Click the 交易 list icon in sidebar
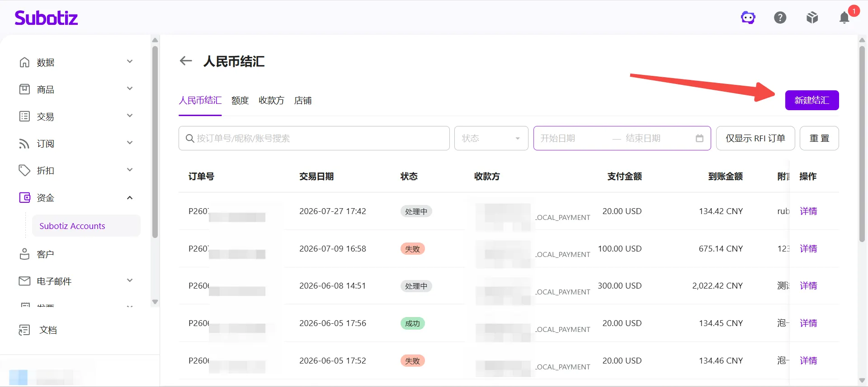 pyautogui.click(x=24, y=117)
